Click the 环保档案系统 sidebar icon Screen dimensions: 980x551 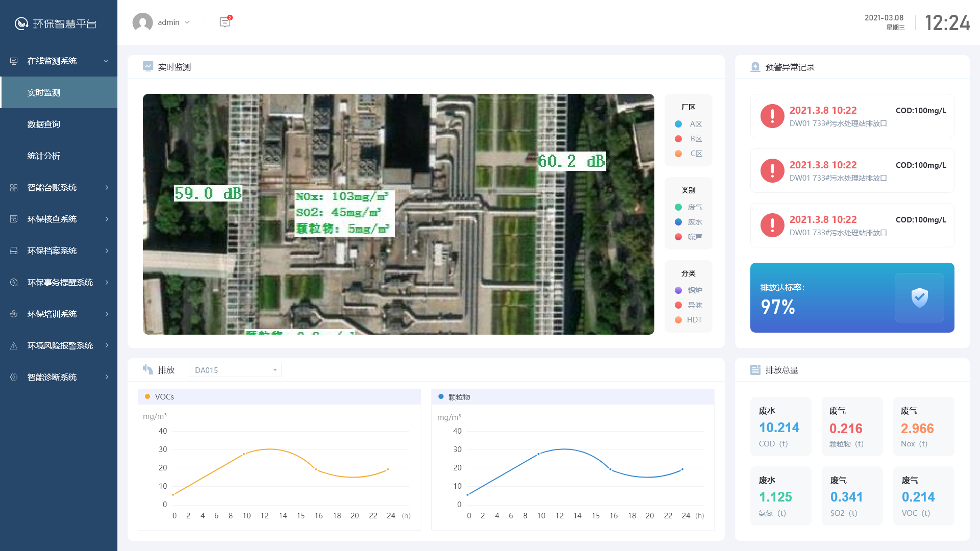[x=14, y=251]
